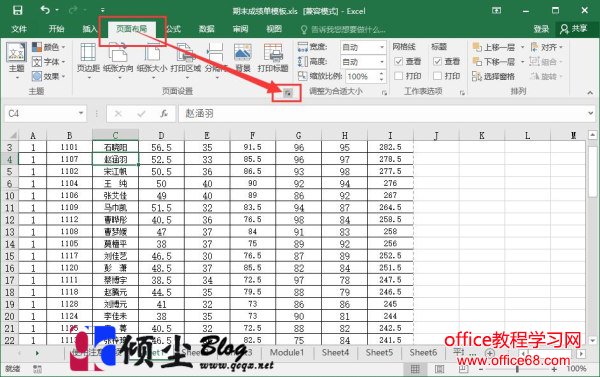Open Scale to Fit dialog launcher

[x=384, y=93]
